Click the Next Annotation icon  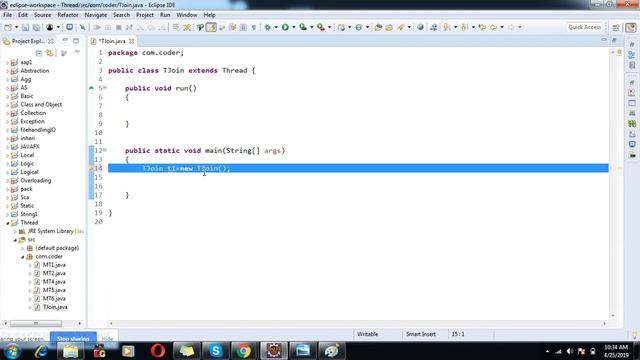(447, 27)
